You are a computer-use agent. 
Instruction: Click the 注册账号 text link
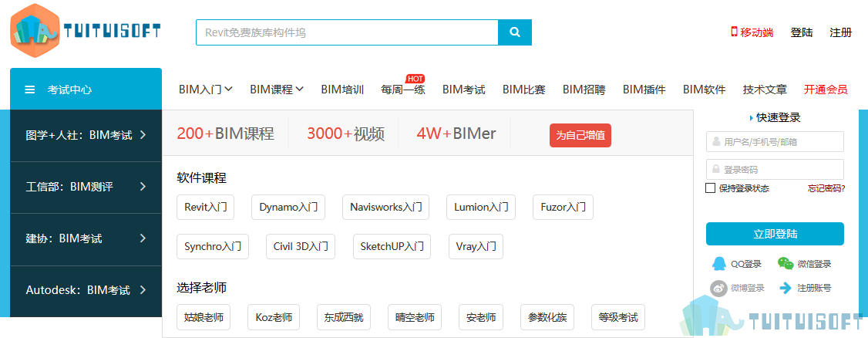pos(814,288)
